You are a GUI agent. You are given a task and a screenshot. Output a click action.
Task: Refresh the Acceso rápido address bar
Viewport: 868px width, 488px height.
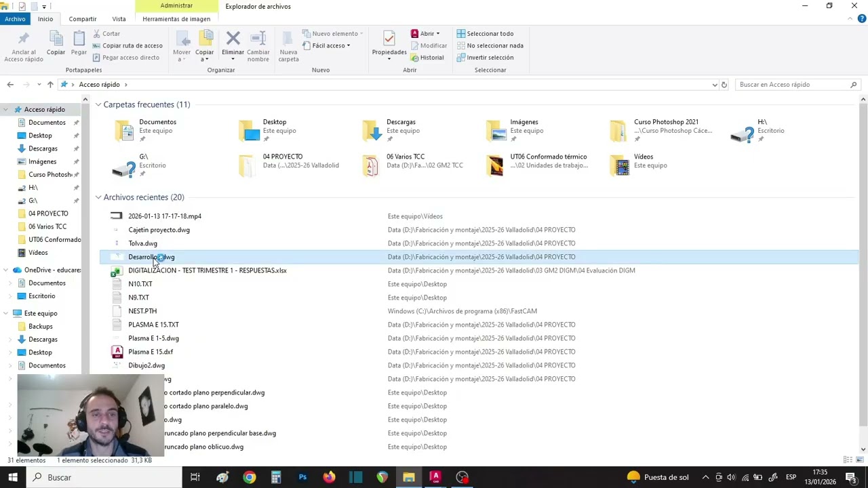tap(724, 85)
